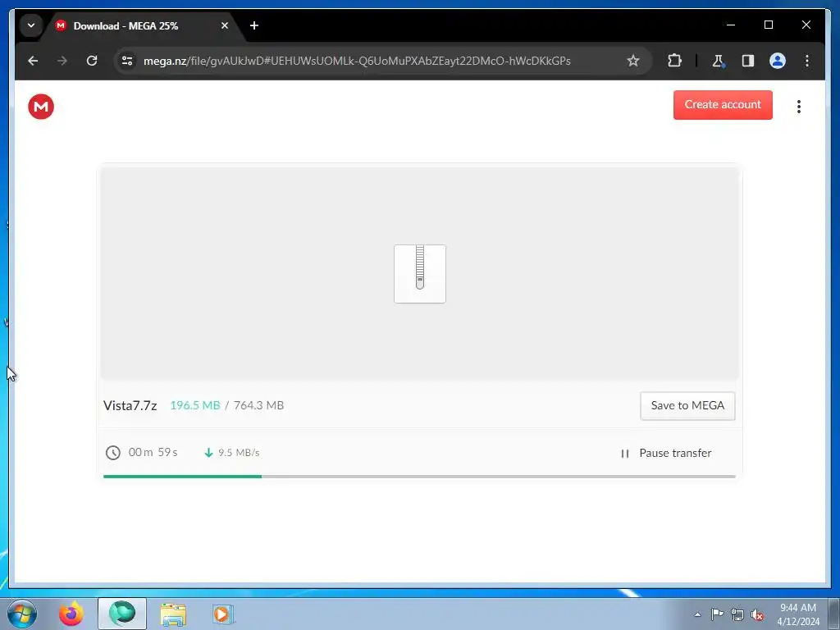The image size is (840, 630).
Task: Close the Download - MEGA tab
Action: [225, 25]
